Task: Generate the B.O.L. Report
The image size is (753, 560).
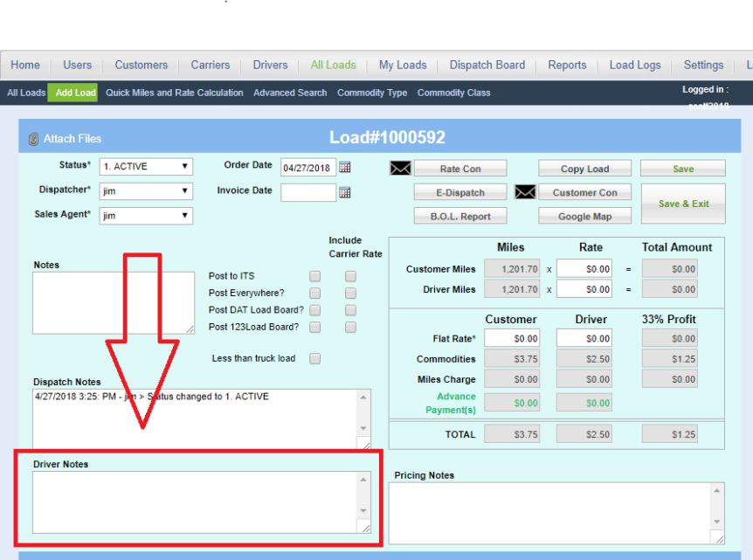Action: [x=460, y=215]
